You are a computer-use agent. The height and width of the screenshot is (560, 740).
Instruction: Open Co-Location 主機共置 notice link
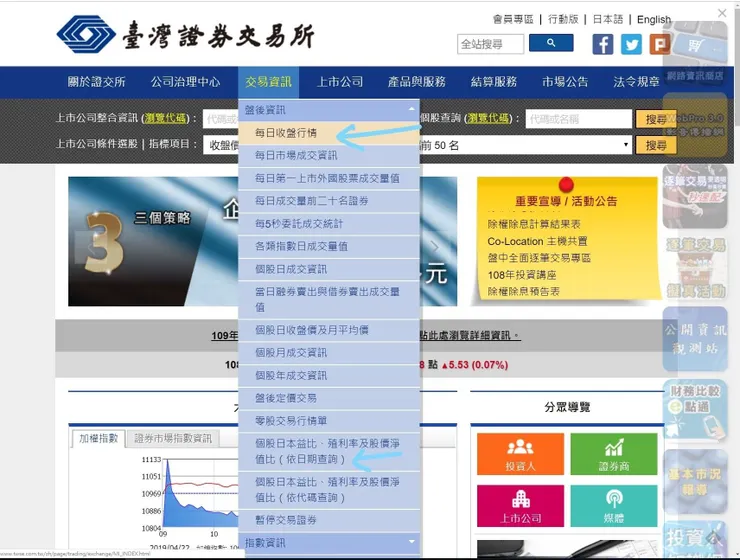point(538,241)
